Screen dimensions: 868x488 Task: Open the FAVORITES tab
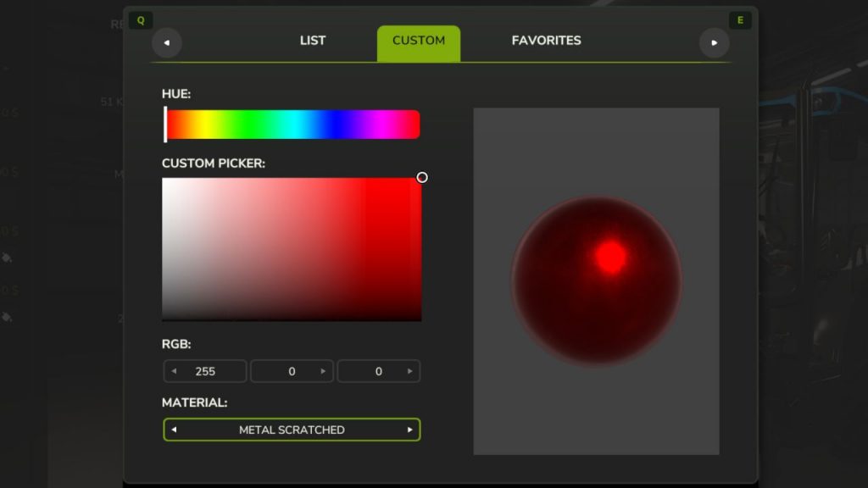pyautogui.click(x=546, y=40)
